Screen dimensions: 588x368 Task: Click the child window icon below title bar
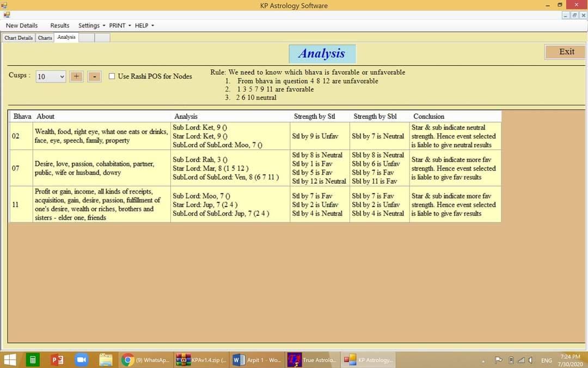coord(7,15)
